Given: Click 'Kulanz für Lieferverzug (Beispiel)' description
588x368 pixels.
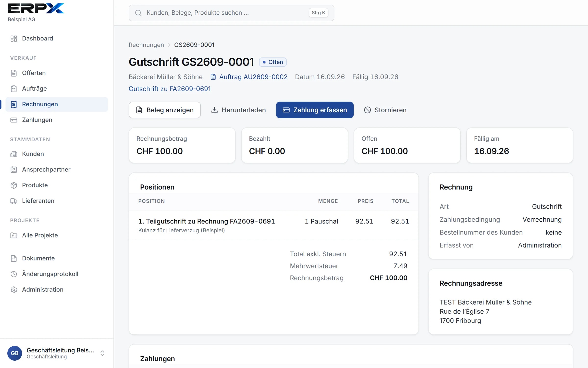Looking at the screenshot, I should tap(182, 230).
